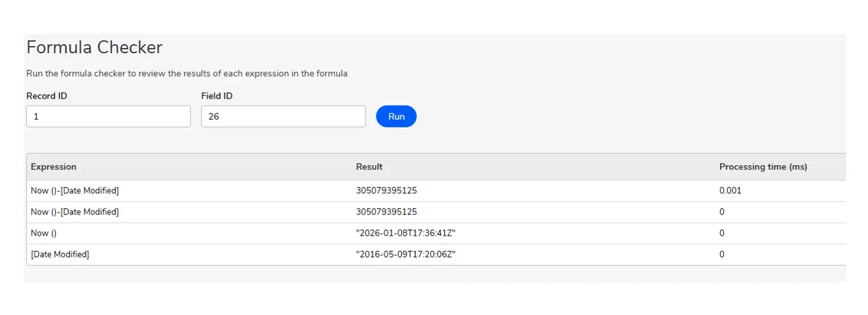Click the Field ID label
The image size is (868, 315).
coord(217,96)
